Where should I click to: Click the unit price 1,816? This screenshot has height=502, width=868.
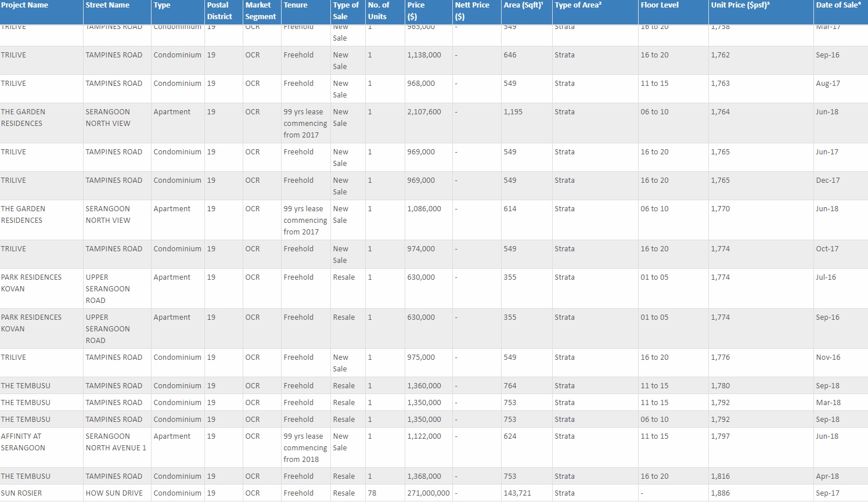pos(721,476)
